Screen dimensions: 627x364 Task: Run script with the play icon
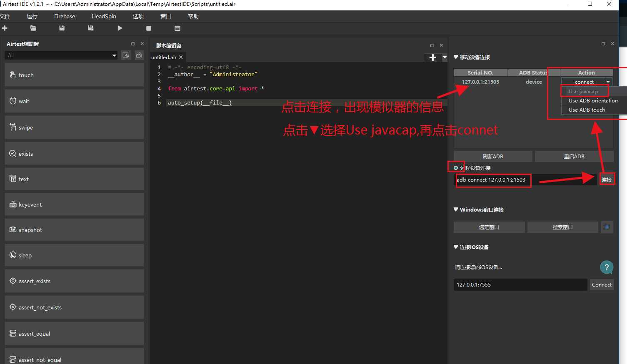tap(120, 28)
